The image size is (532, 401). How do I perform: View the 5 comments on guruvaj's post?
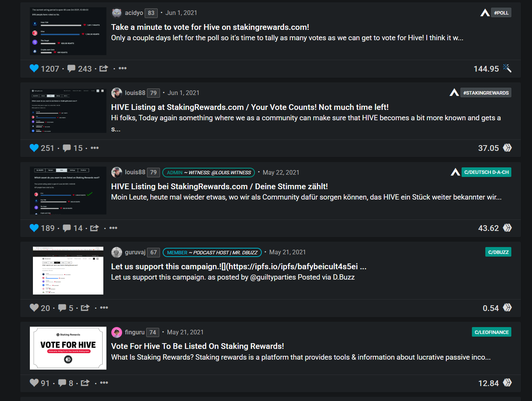(62, 308)
